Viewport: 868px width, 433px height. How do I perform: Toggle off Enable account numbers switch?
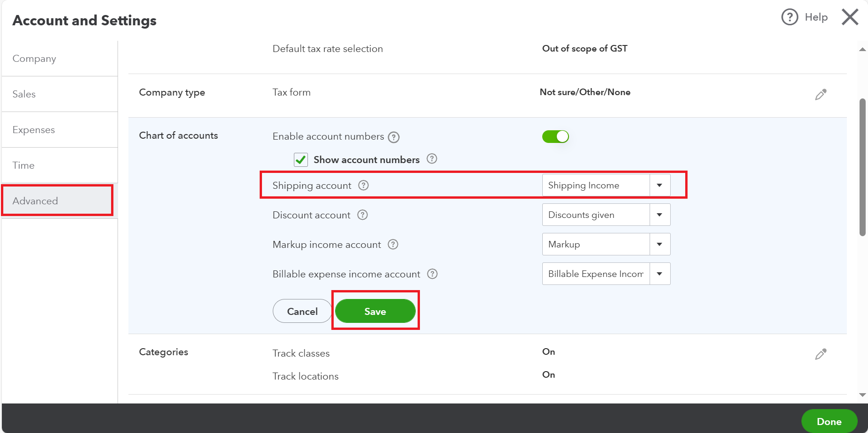(x=555, y=136)
